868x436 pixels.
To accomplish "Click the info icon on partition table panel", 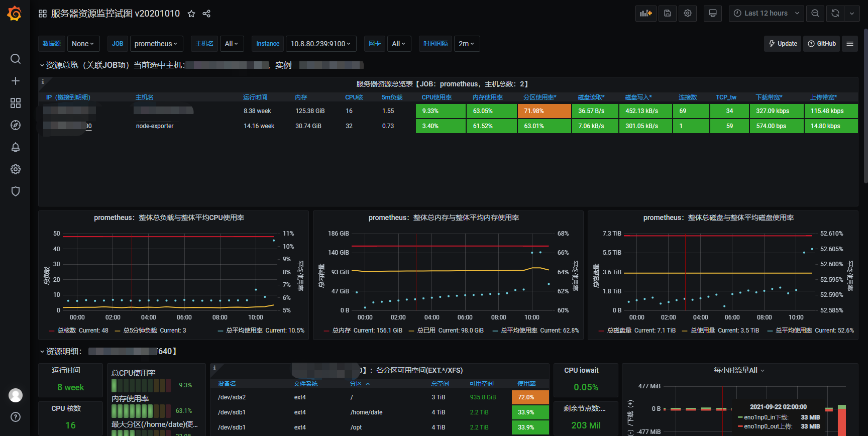I will point(214,368).
